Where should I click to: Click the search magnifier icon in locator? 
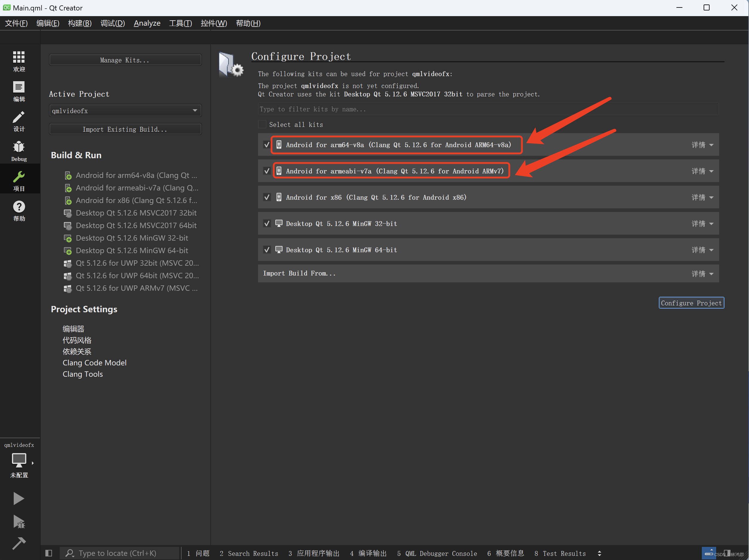point(70,553)
